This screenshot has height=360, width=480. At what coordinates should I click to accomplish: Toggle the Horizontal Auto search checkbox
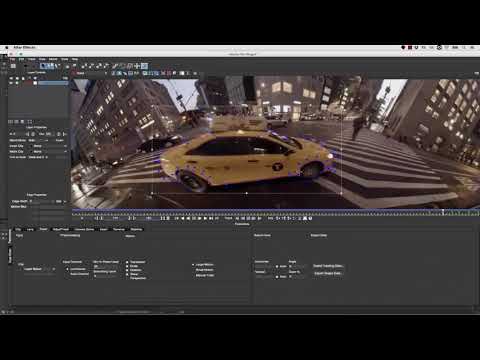(x=277, y=266)
